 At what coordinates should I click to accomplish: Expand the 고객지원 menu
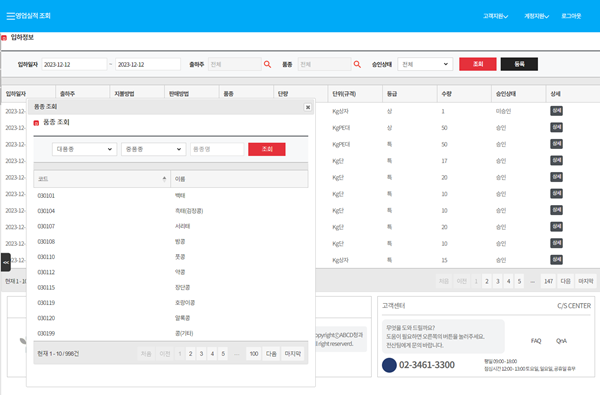tap(495, 16)
